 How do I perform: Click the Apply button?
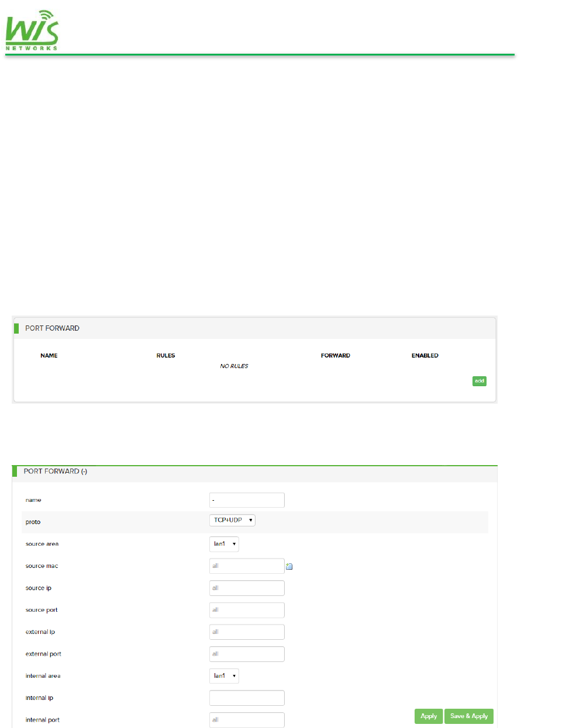(429, 716)
